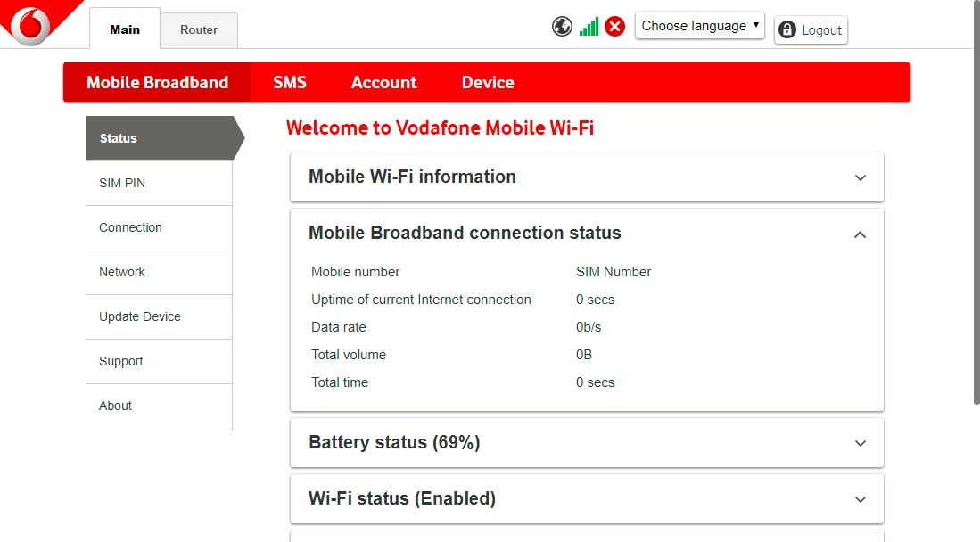Click the globe network status icon
The width and height of the screenshot is (980, 542).
point(562,26)
